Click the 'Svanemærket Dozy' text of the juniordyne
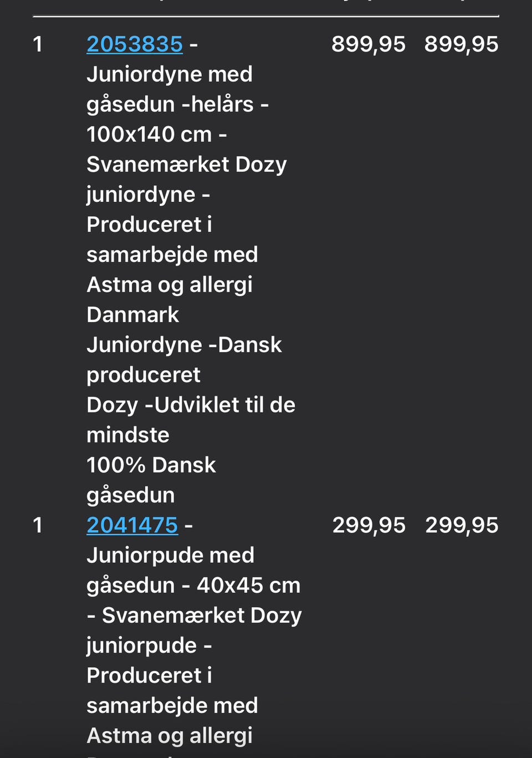Screen dimensions: 532x758 [187, 164]
